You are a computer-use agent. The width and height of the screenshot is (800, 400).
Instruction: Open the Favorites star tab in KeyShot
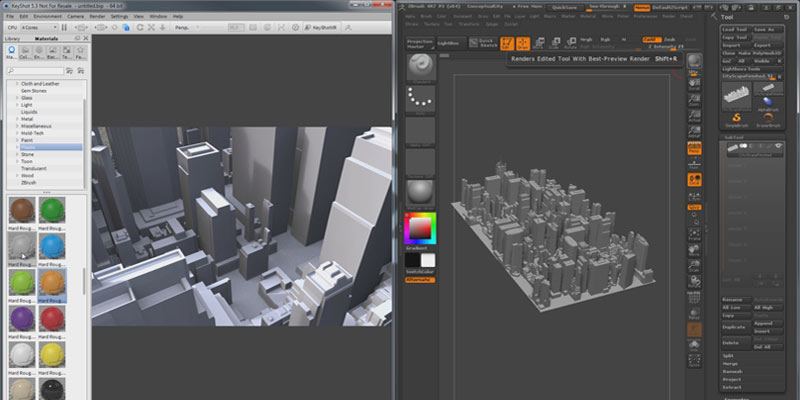coord(80,52)
